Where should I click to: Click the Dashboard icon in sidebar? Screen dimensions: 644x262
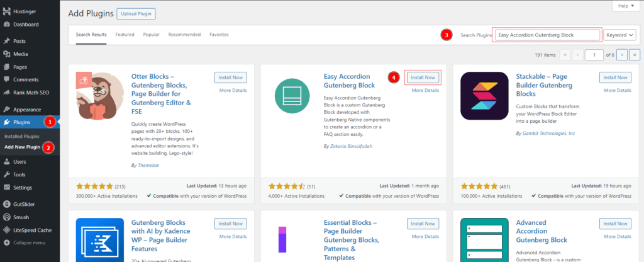(x=6, y=25)
